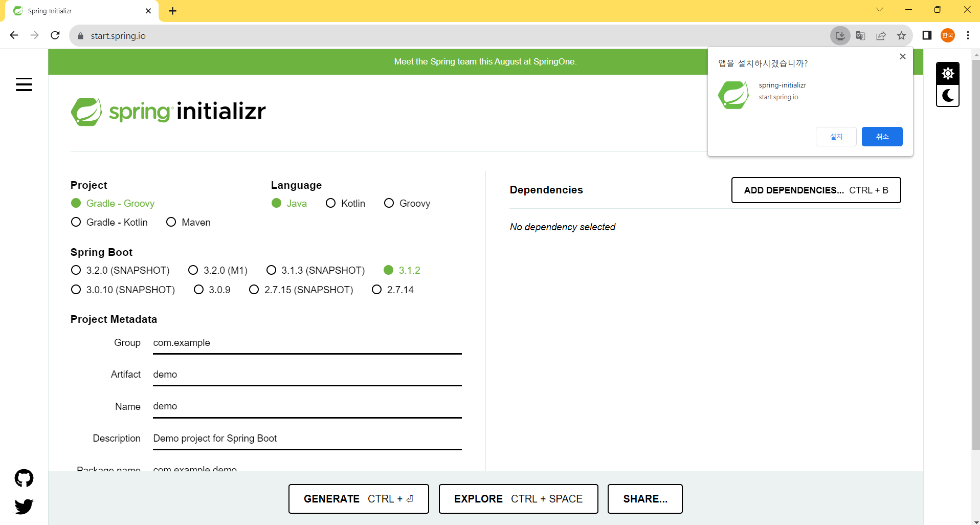
Task: Close the install app popup
Action: (x=903, y=56)
